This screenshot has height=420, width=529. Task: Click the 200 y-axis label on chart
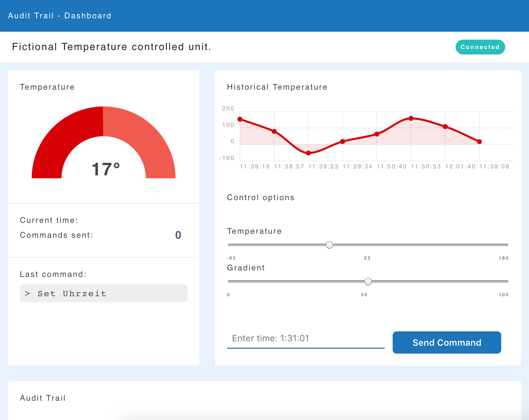tap(228, 108)
